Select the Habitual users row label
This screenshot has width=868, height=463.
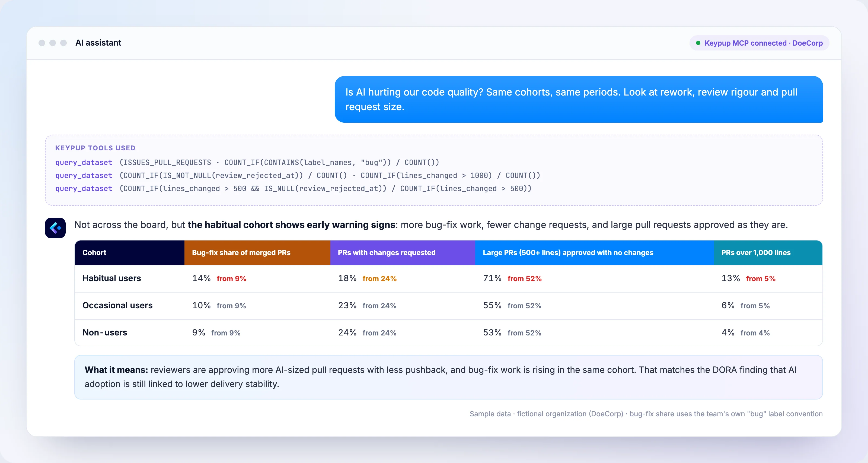tap(111, 278)
